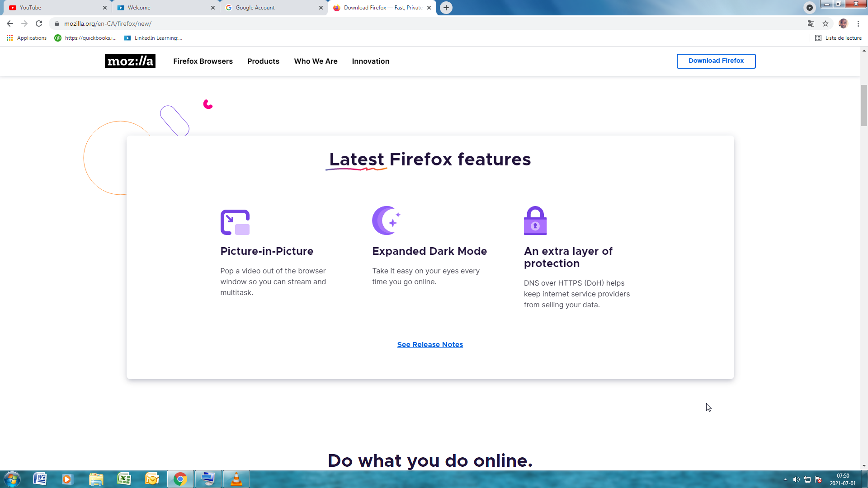Open the See Release Notes link
868x488 pixels.
coord(430,344)
